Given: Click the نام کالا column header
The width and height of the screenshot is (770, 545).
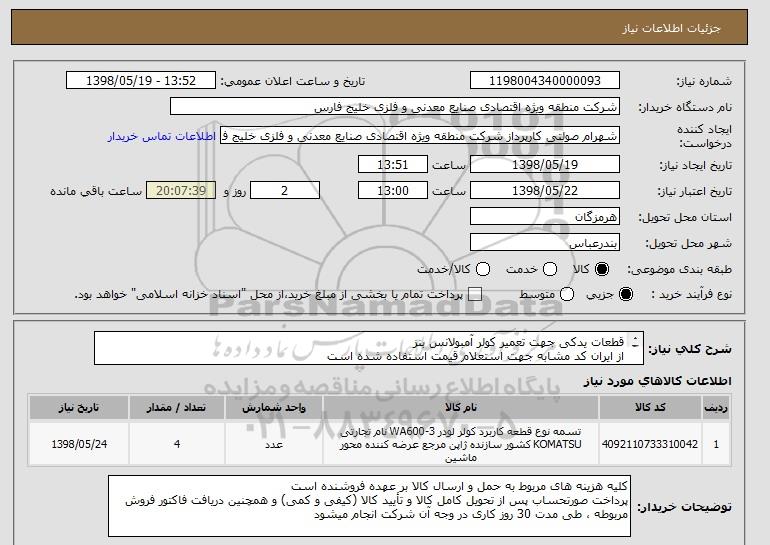Looking at the screenshot, I should coord(461,408).
